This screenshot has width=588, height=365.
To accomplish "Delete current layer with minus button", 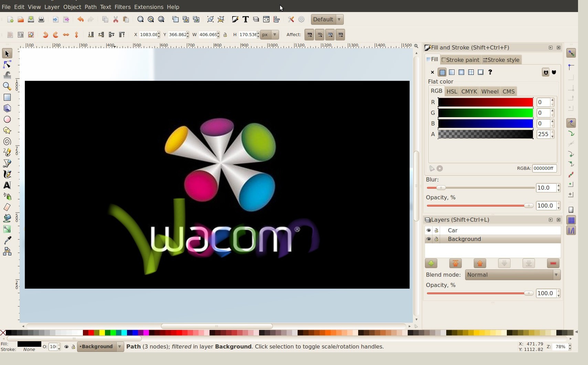I will tap(553, 263).
